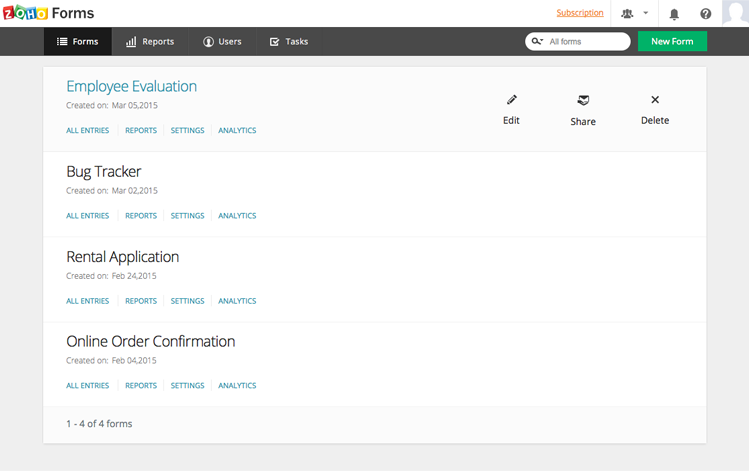Open Analytics for Online Order Confirmation

pos(237,385)
